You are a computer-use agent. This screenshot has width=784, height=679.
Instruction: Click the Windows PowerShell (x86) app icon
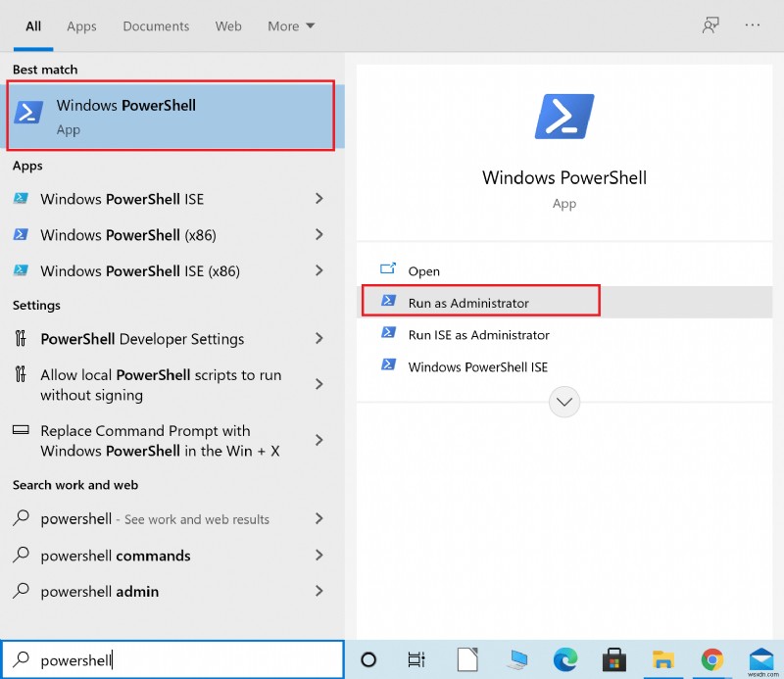pyautogui.click(x=21, y=234)
